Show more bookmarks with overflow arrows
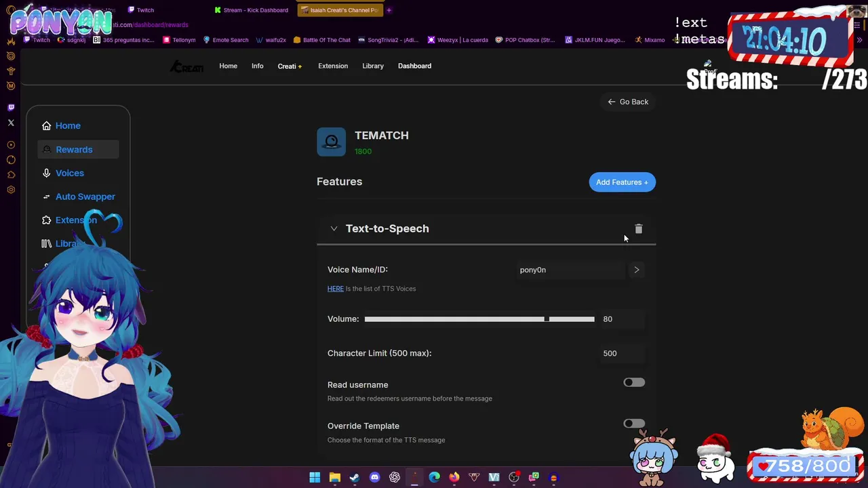 (859, 40)
